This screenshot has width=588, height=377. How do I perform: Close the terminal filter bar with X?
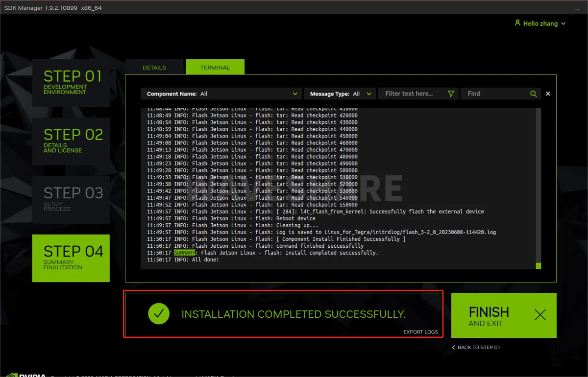click(x=548, y=94)
